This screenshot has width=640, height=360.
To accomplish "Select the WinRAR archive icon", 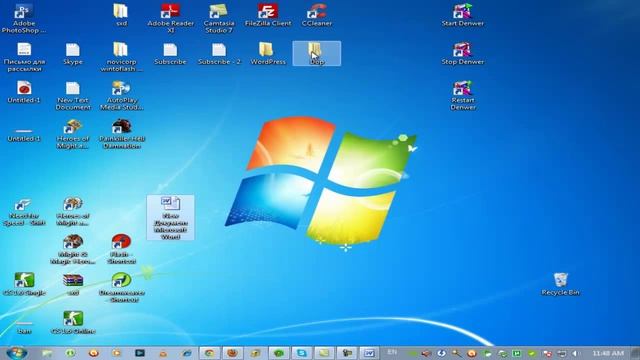I will 73,284.
